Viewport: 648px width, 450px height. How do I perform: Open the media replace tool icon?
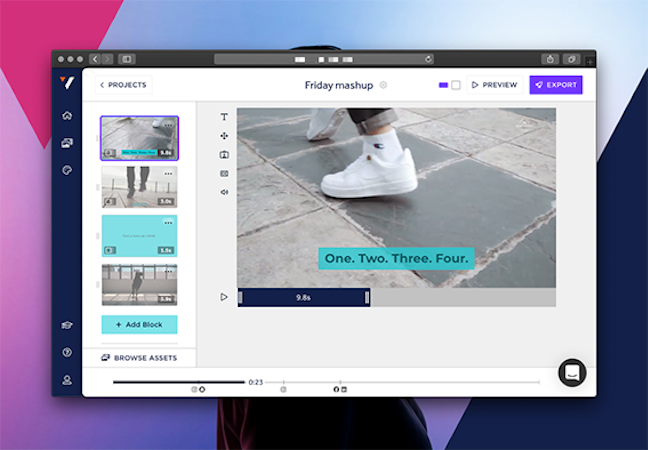click(224, 155)
